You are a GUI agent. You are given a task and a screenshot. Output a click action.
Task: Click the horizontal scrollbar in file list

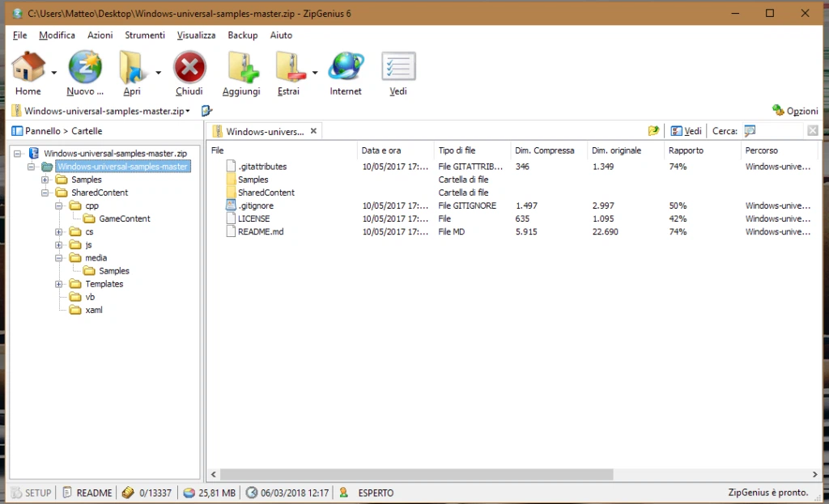[x=417, y=474]
